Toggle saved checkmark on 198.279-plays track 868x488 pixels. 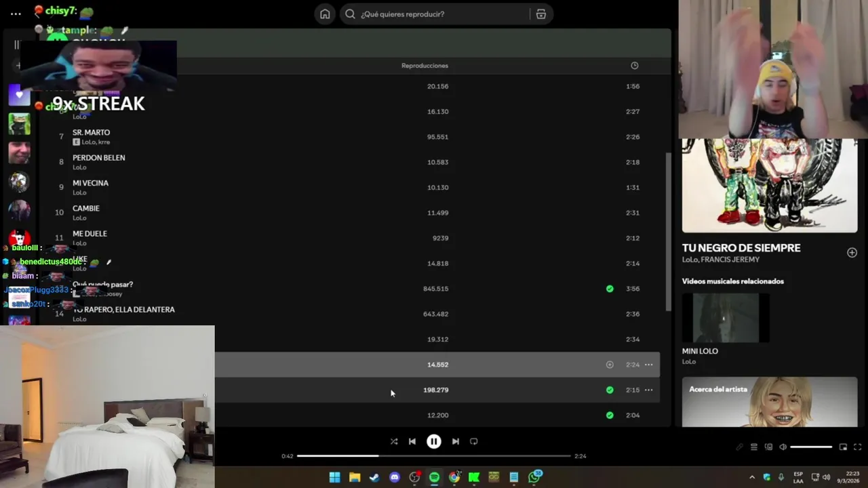click(x=610, y=390)
